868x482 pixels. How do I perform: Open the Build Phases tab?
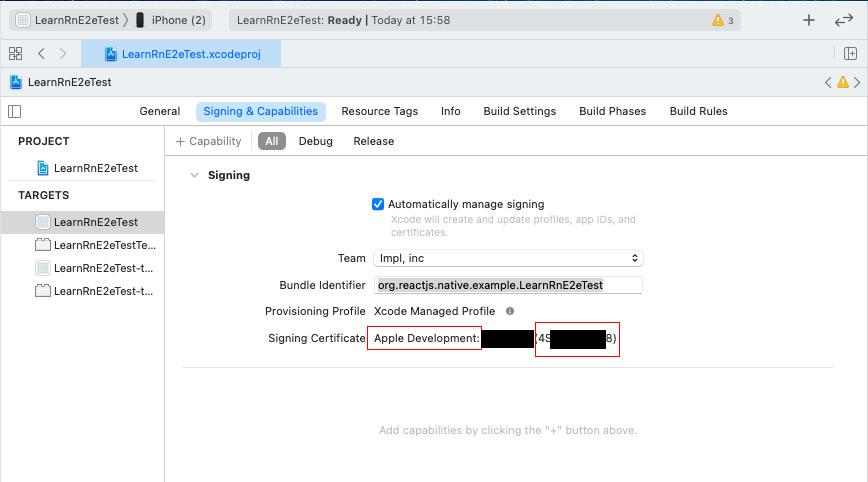click(612, 111)
